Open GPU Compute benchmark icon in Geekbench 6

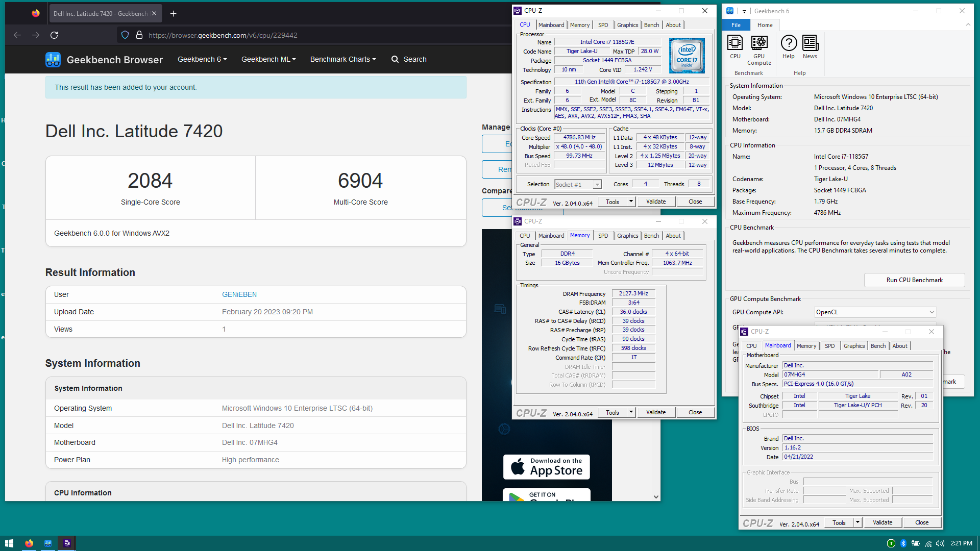pyautogui.click(x=759, y=50)
